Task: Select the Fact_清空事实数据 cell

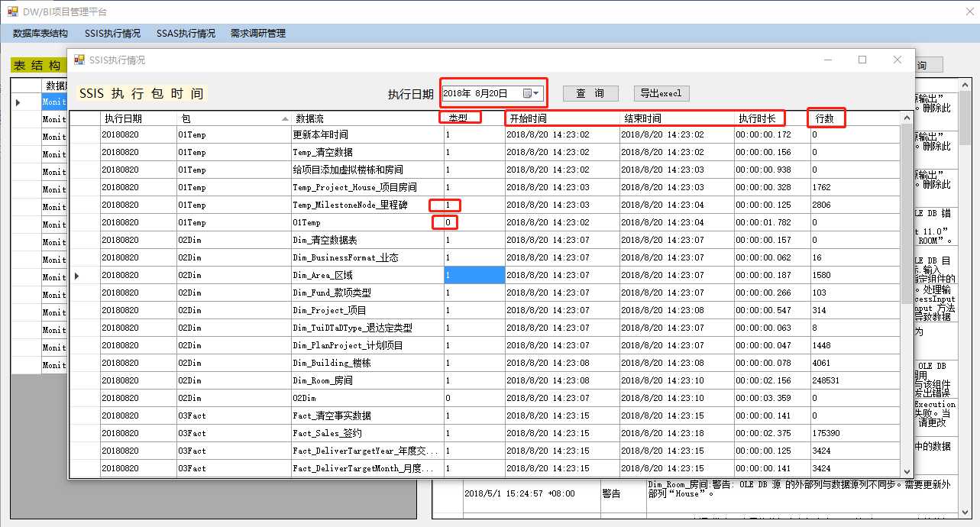Action: pyautogui.click(x=367, y=415)
